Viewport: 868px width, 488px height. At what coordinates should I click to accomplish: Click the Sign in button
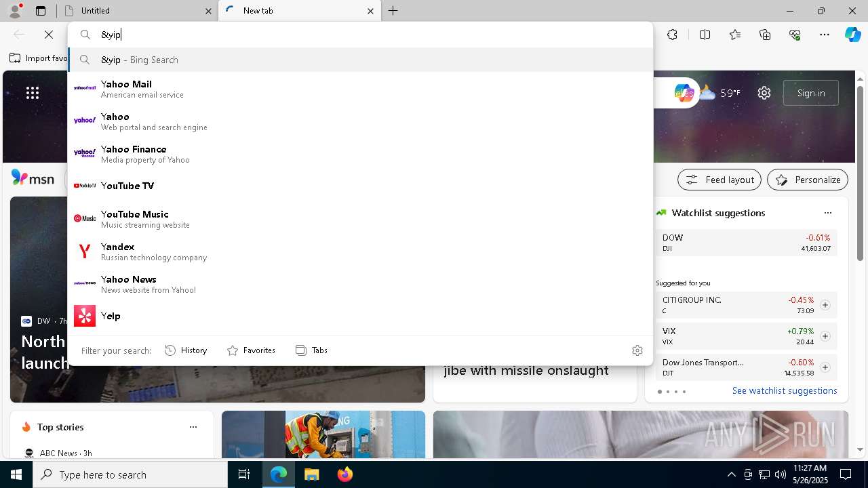pos(811,93)
